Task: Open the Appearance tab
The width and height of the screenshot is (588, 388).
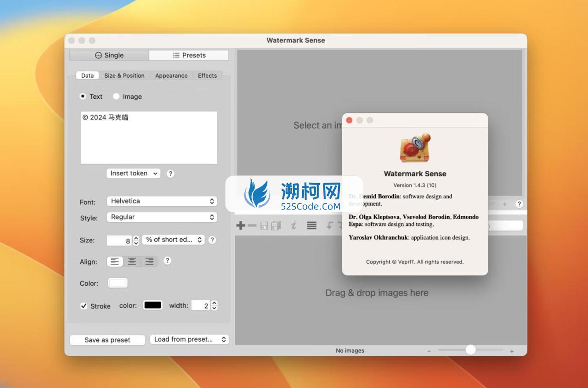Action: pyautogui.click(x=171, y=76)
